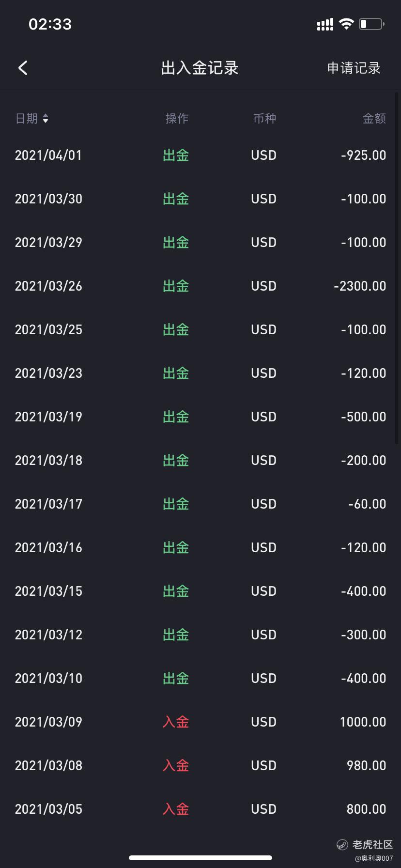The height and width of the screenshot is (868, 401).
Task: Tap the 币种 column header
Action: click(x=265, y=119)
